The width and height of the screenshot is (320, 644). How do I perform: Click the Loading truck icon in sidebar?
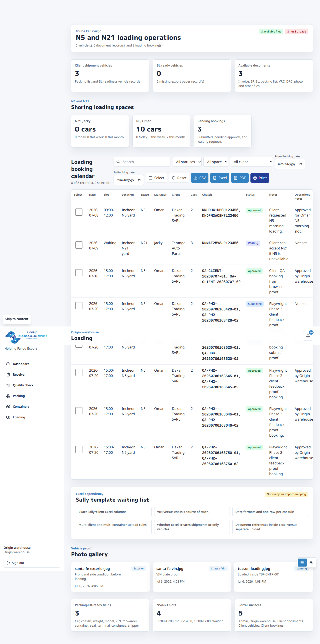(x=8, y=417)
